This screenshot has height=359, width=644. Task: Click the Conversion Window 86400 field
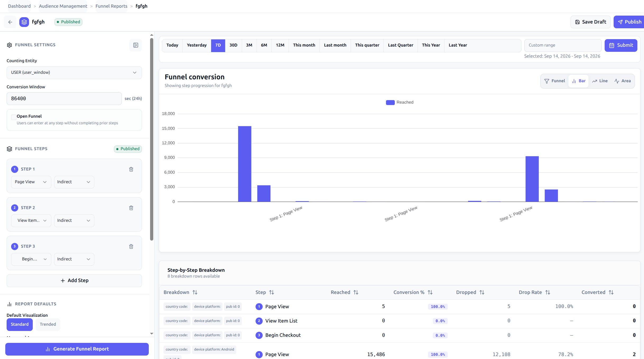pyautogui.click(x=64, y=99)
